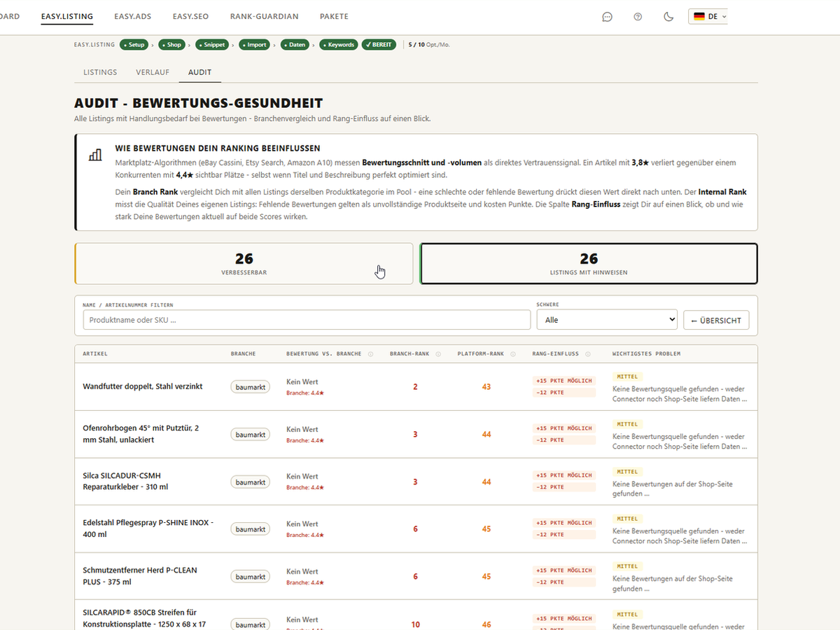Open the Wandfutter doppelt, Stahl verzinkt listing
Viewport: 840px width, 630px height.
[x=143, y=386]
